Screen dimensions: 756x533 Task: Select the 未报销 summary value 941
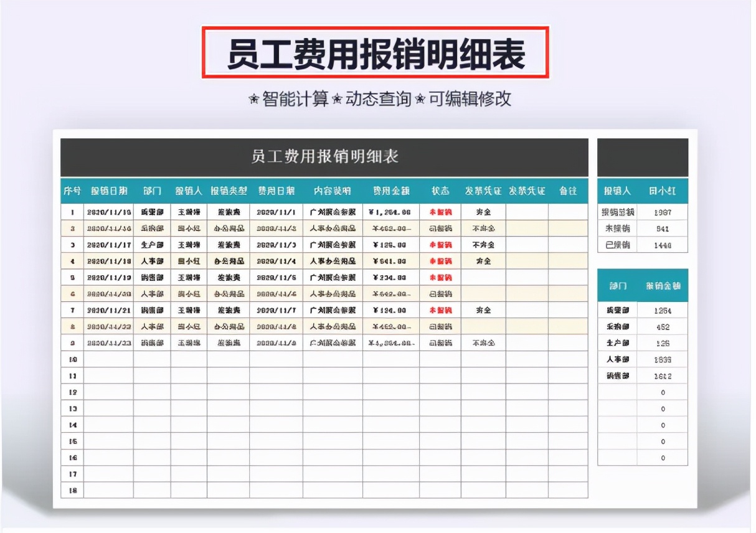click(x=663, y=228)
